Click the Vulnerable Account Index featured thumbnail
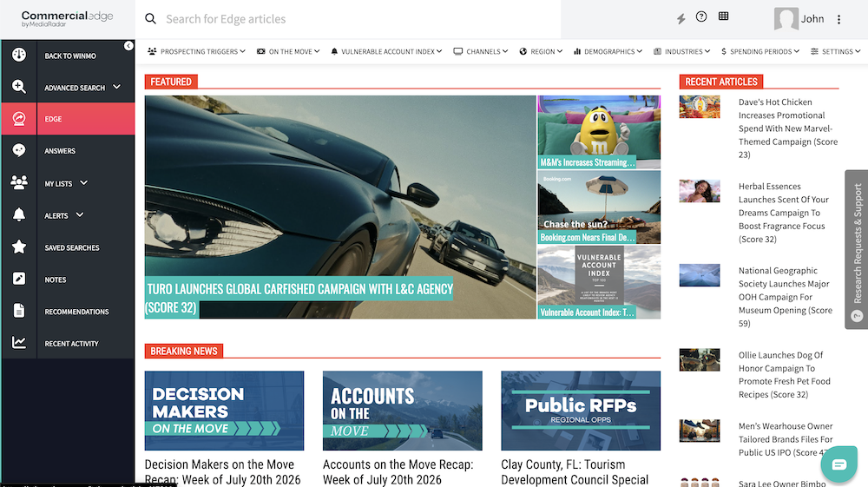Screen dimensions: 868x487 [x=599, y=282]
